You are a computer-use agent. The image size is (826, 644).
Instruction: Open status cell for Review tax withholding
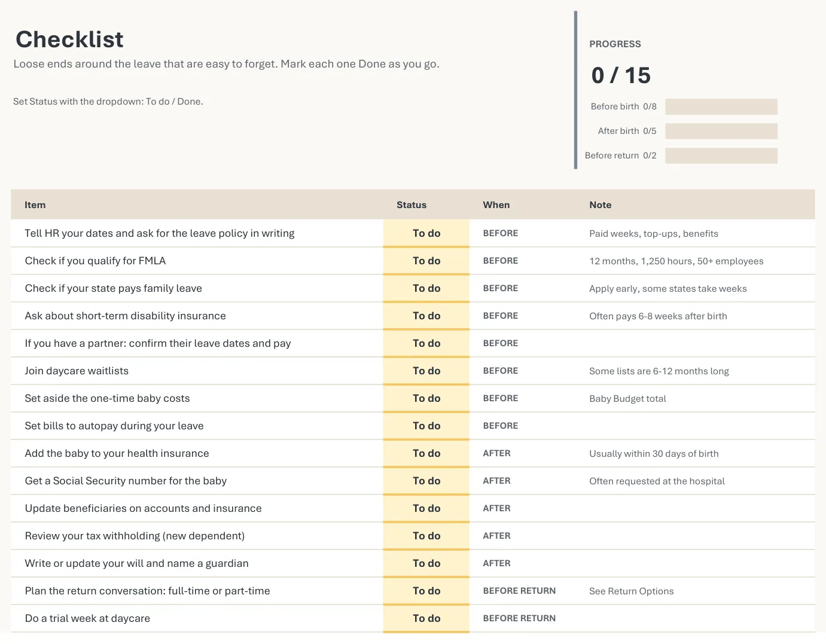point(426,536)
